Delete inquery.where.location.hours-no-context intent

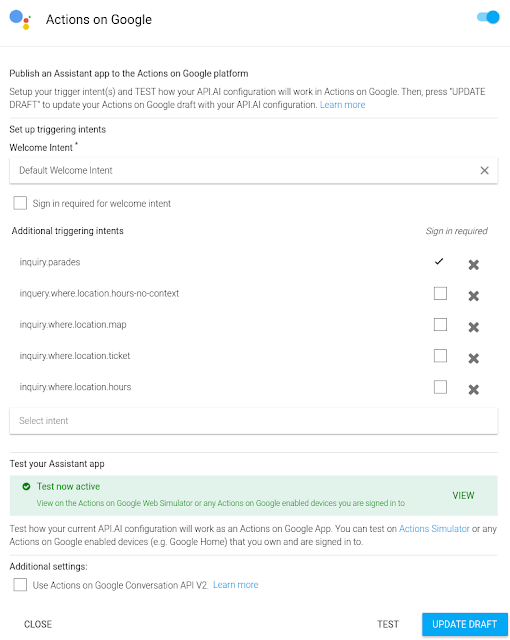pyautogui.click(x=473, y=296)
